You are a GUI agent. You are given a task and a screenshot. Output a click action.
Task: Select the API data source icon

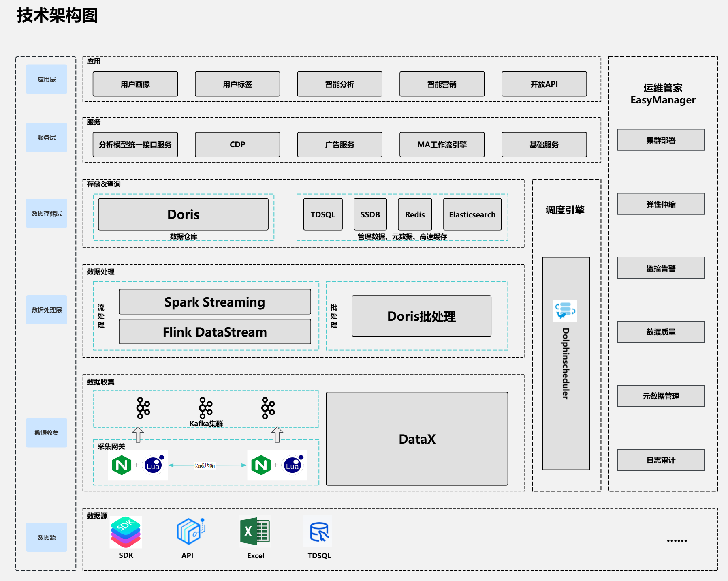point(190,531)
